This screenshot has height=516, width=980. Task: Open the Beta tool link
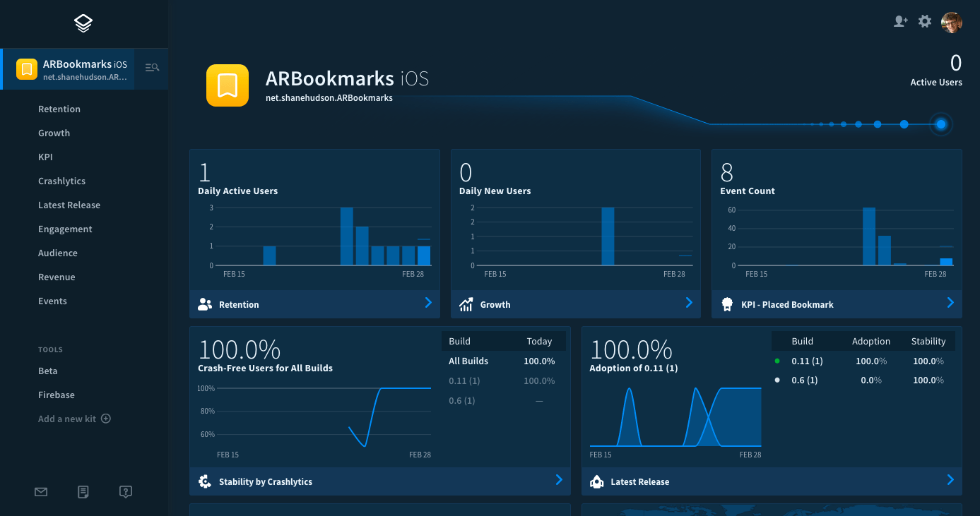(48, 371)
